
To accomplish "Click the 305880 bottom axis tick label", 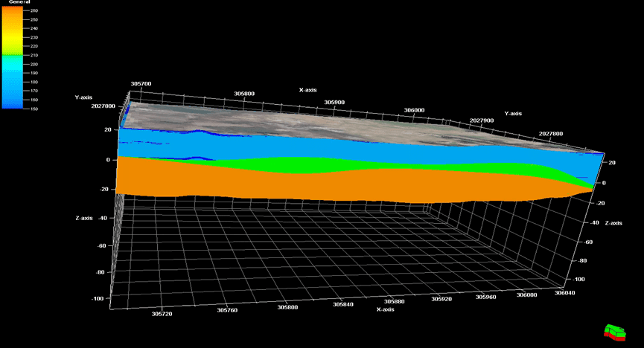I will tap(395, 301).
